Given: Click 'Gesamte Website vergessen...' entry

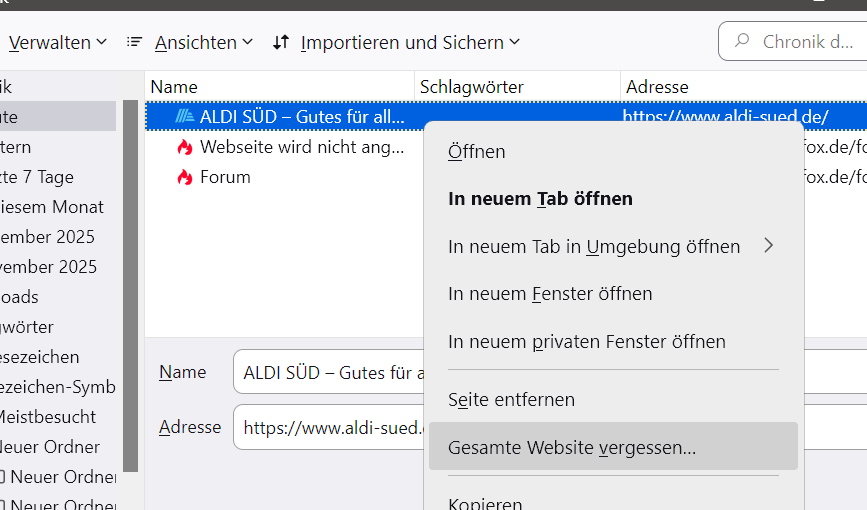Looking at the screenshot, I should pos(572,447).
